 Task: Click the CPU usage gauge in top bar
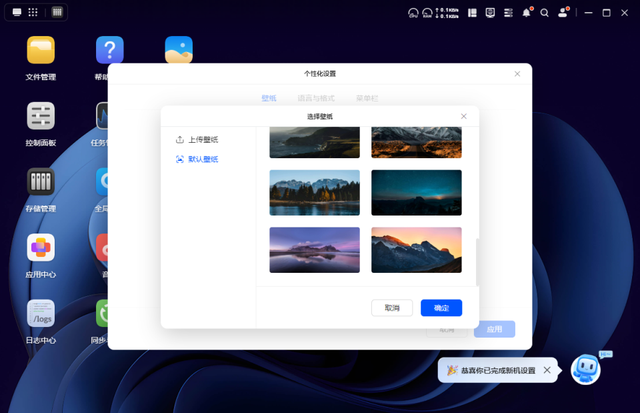pyautogui.click(x=413, y=13)
